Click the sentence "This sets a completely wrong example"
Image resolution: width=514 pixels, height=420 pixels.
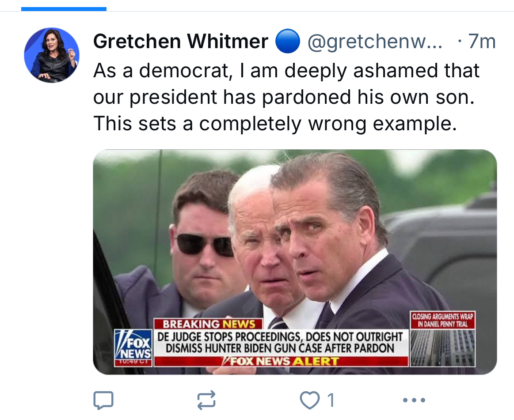pos(274,124)
